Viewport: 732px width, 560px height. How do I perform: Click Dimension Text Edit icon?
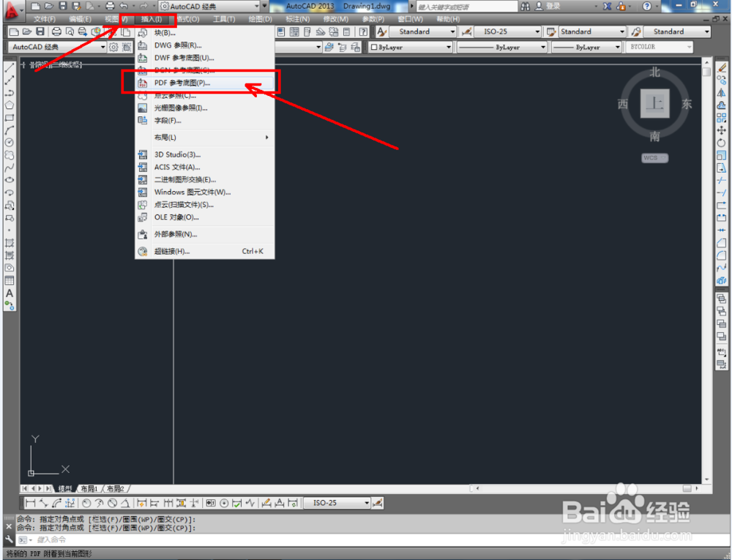(279, 503)
